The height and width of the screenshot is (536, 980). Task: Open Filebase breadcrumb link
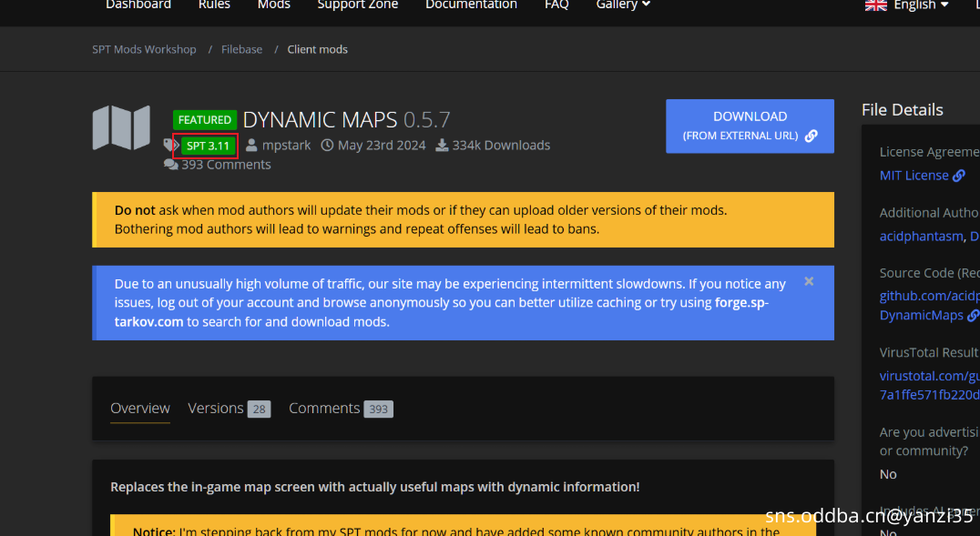[242, 49]
